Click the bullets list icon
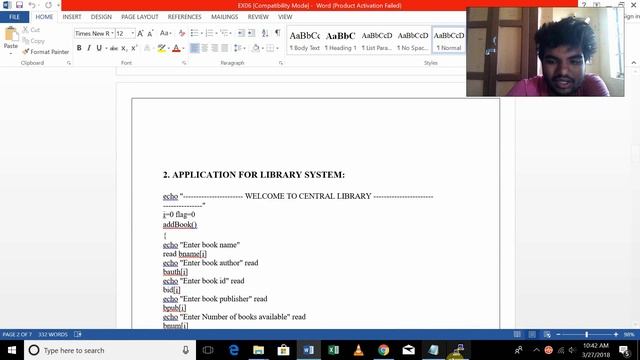Screen dimensions: 640x360 pyautogui.click(x=194, y=33)
